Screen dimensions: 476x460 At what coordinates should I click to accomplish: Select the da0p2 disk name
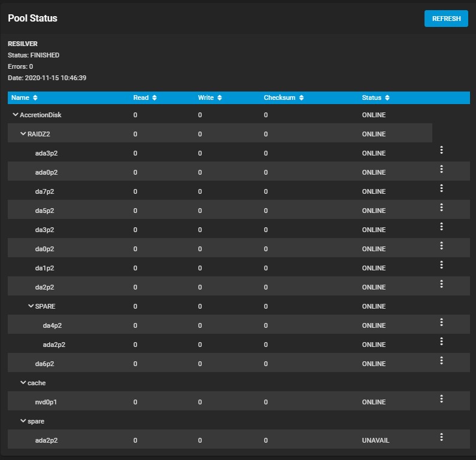tap(45, 249)
